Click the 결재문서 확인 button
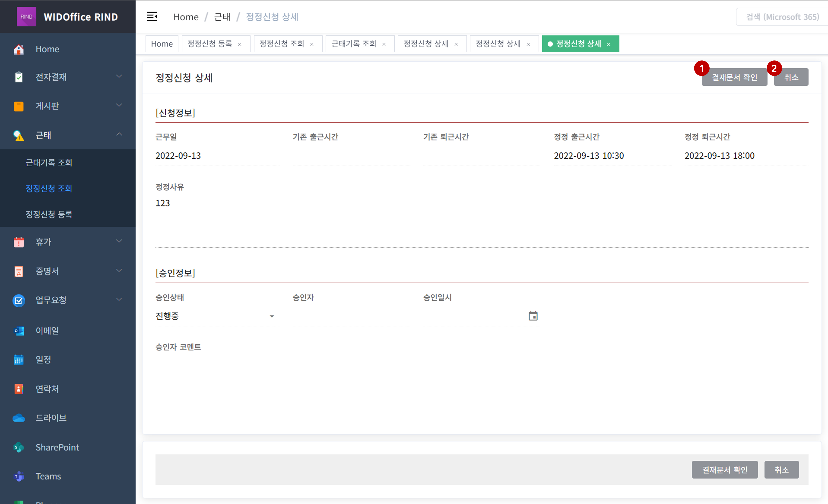Image resolution: width=828 pixels, height=504 pixels. click(734, 77)
